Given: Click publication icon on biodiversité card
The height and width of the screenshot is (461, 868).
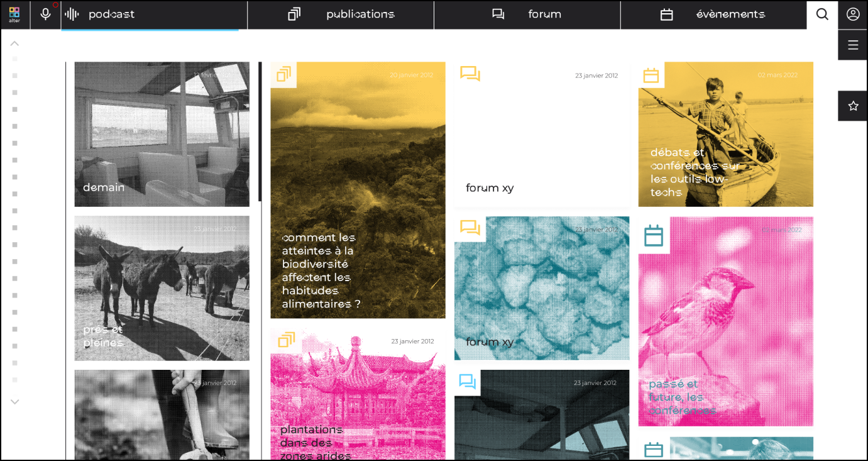Looking at the screenshot, I should click(283, 74).
